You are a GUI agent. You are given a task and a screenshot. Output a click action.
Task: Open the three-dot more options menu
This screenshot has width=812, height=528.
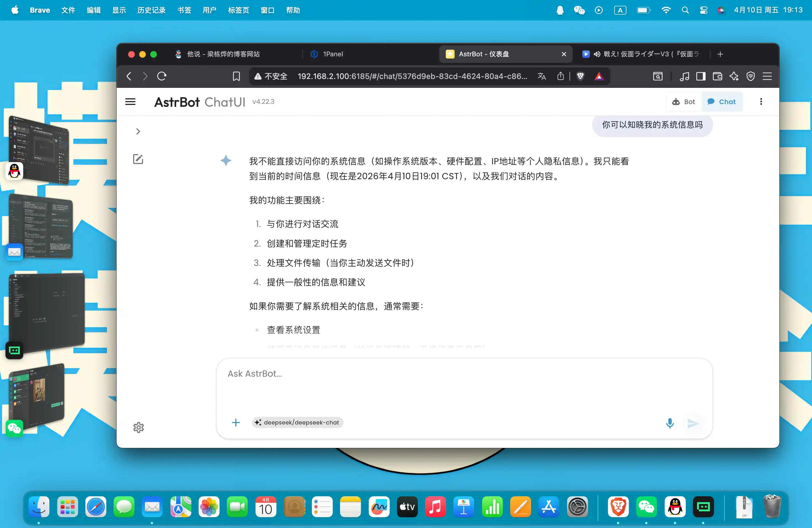pos(761,102)
